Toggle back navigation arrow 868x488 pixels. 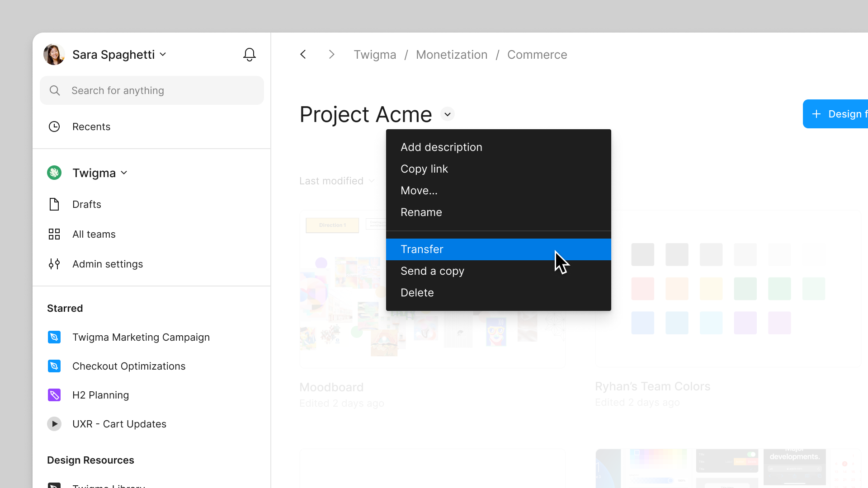[303, 54]
